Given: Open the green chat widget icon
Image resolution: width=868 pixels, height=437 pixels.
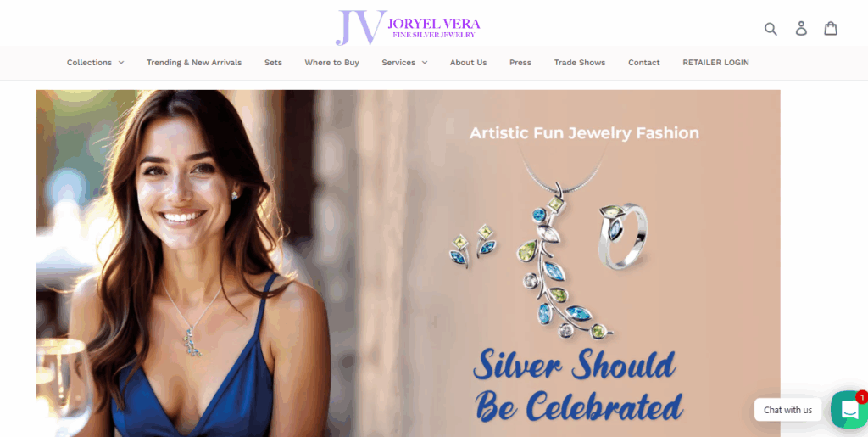Looking at the screenshot, I should [849, 410].
